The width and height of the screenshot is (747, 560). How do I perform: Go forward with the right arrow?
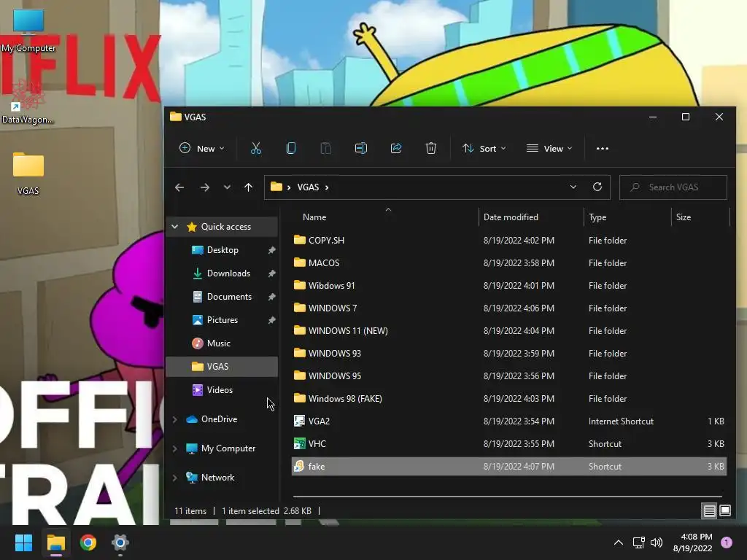[205, 187]
